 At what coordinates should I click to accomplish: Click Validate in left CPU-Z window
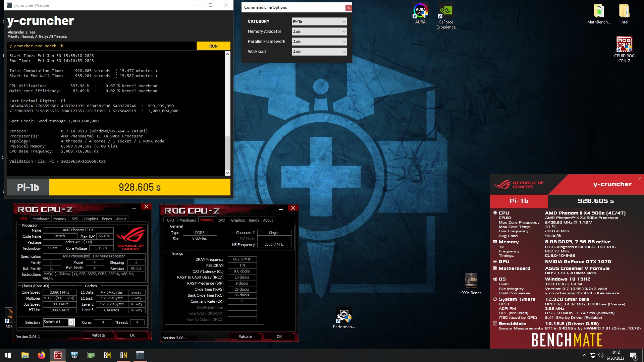click(98, 335)
